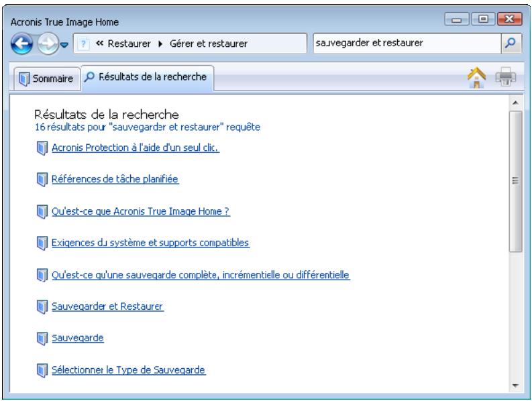Click the book icon beside Exigences du système
The height and width of the screenshot is (401, 532).
pyautogui.click(x=42, y=243)
